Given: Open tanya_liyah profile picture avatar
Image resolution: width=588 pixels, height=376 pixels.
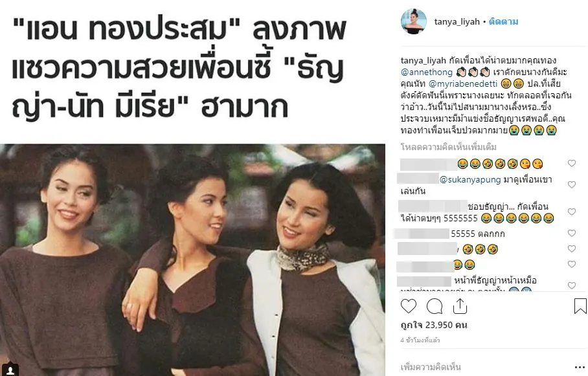Looking at the screenshot, I should (414, 22).
